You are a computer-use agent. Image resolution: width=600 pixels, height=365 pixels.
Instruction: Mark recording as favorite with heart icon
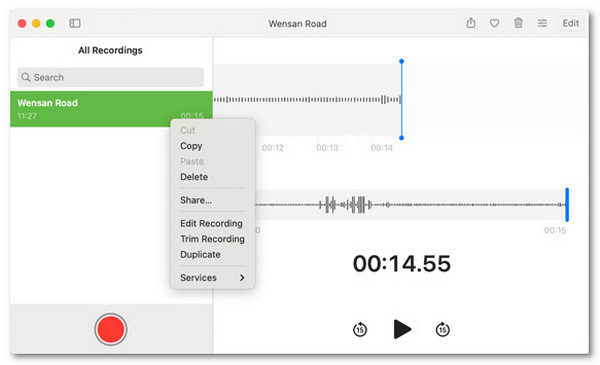click(494, 23)
